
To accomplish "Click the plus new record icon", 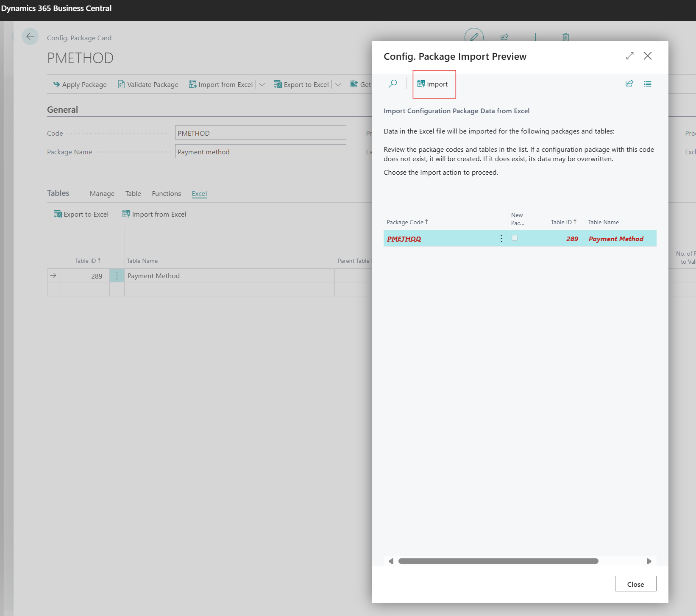I will click(535, 37).
